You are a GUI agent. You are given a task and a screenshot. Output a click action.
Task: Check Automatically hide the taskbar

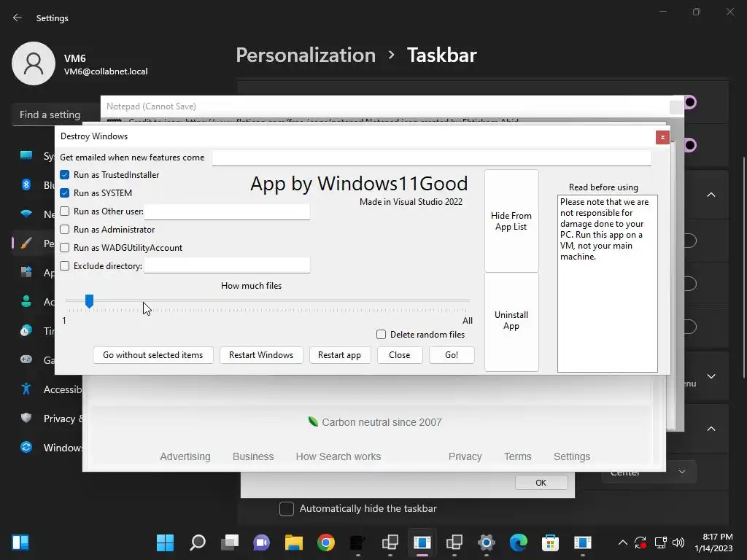click(286, 508)
